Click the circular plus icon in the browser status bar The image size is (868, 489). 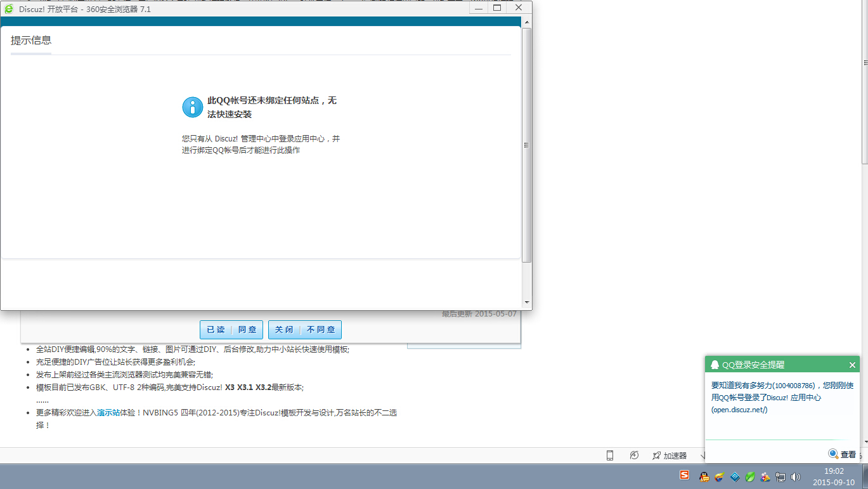(634, 455)
